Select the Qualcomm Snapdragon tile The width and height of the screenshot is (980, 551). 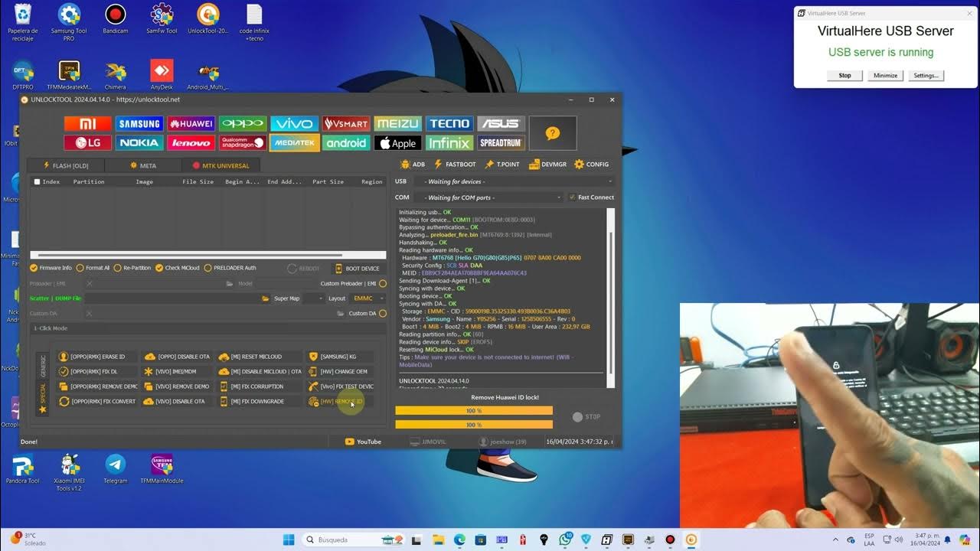243,143
